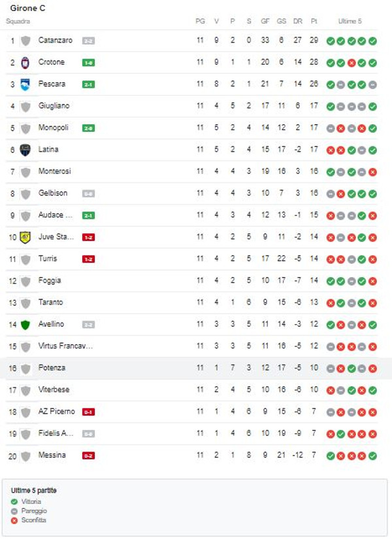Image resolution: width=392 pixels, height=545 pixels.
Task: Click the GF column header
Action: 265,21
